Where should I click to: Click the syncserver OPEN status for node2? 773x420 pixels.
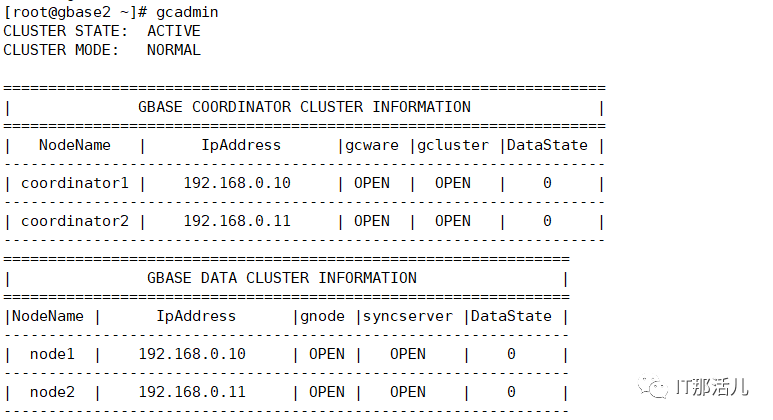click(x=408, y=392)
